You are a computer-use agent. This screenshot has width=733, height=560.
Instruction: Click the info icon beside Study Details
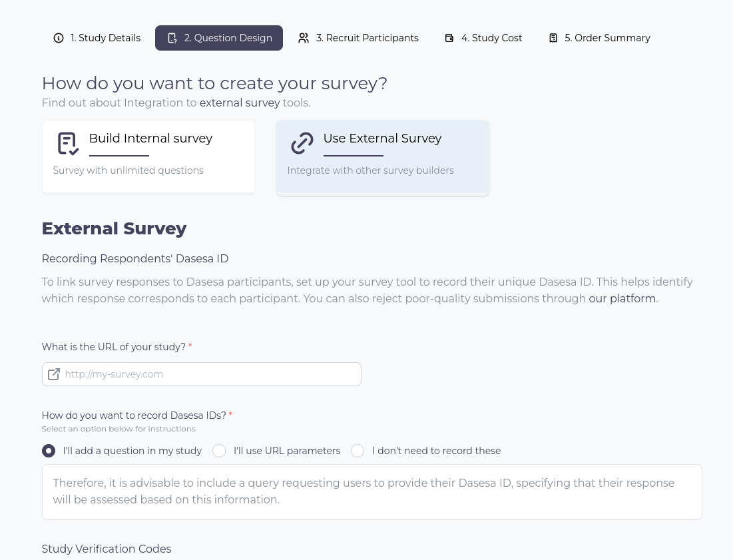[x=59, y=38]
